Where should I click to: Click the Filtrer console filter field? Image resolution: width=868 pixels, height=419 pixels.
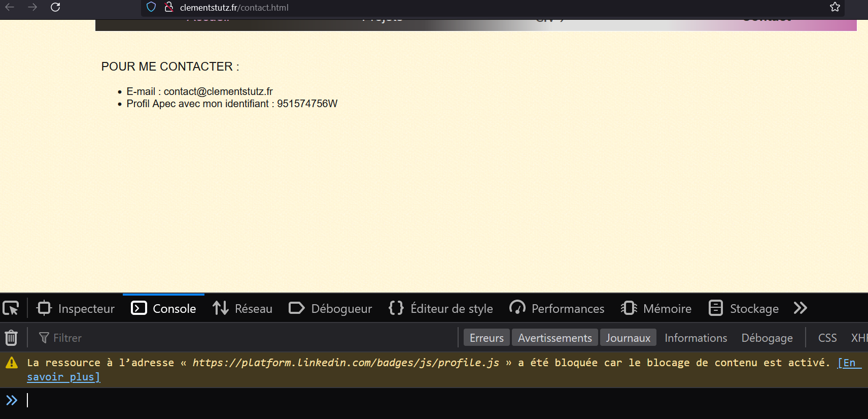pos(246,338)
